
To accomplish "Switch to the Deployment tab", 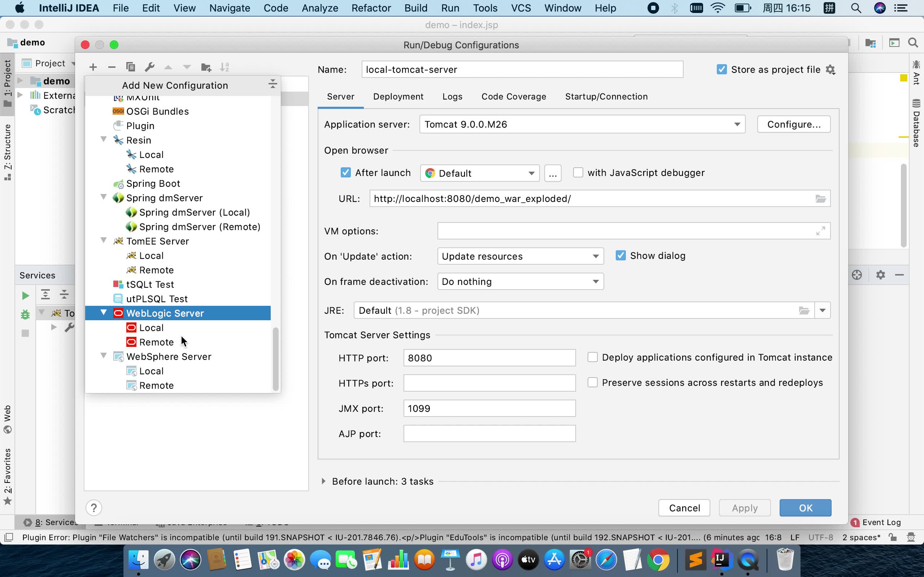I will [x=398, y=97].
